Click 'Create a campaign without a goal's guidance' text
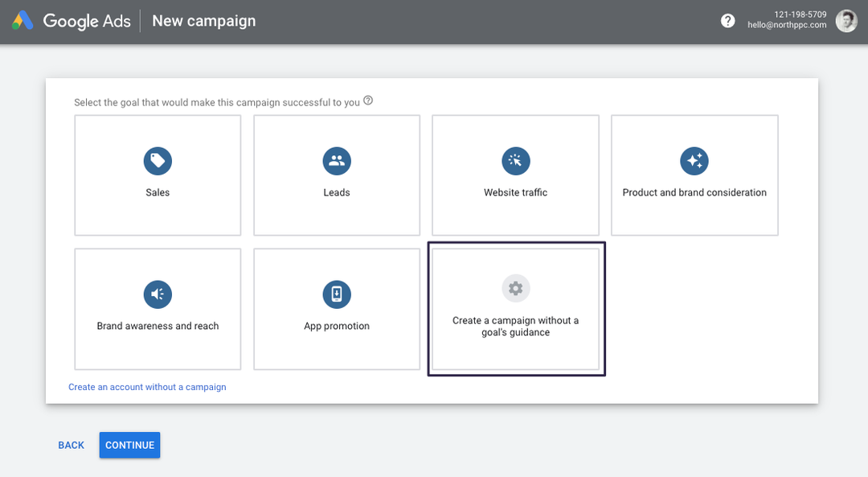Image resolution: width=868 pixels, height=477 pixels. point(515,327)
